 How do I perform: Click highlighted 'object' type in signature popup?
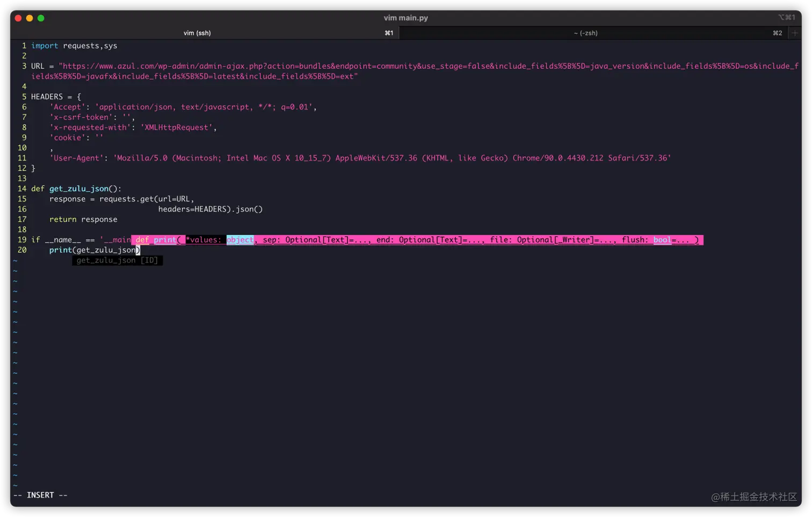pyautogui.click(x=240, y=240)
